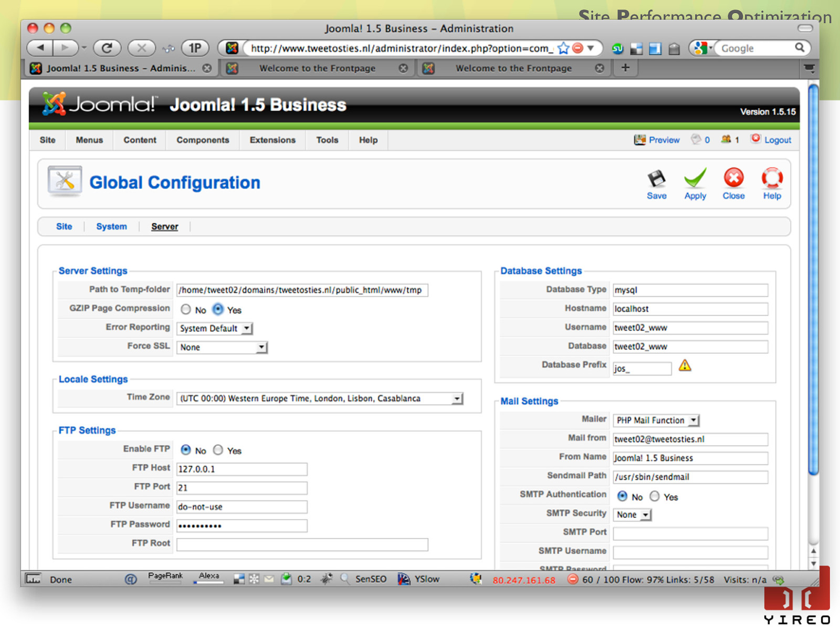This screenshot has height=630, width=840.
Task: Open the Help lifebuoy icon
Action: click(772, 178)
